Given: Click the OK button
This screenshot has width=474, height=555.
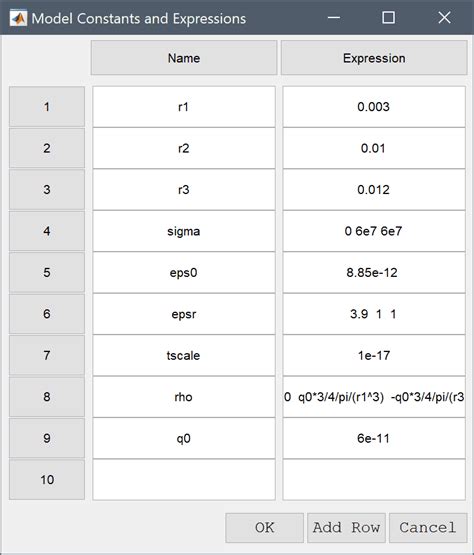Looking at the screenshot, I should [264, 528].
